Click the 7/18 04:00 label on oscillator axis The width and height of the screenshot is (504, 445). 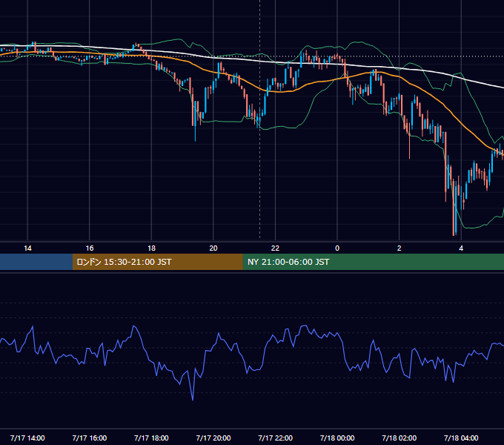coord(461,438)
